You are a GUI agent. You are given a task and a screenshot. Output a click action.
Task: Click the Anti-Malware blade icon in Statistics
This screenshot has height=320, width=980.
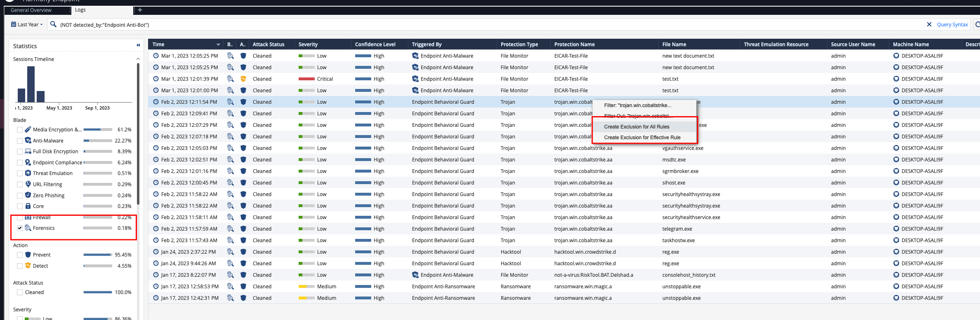click(28, 140)
